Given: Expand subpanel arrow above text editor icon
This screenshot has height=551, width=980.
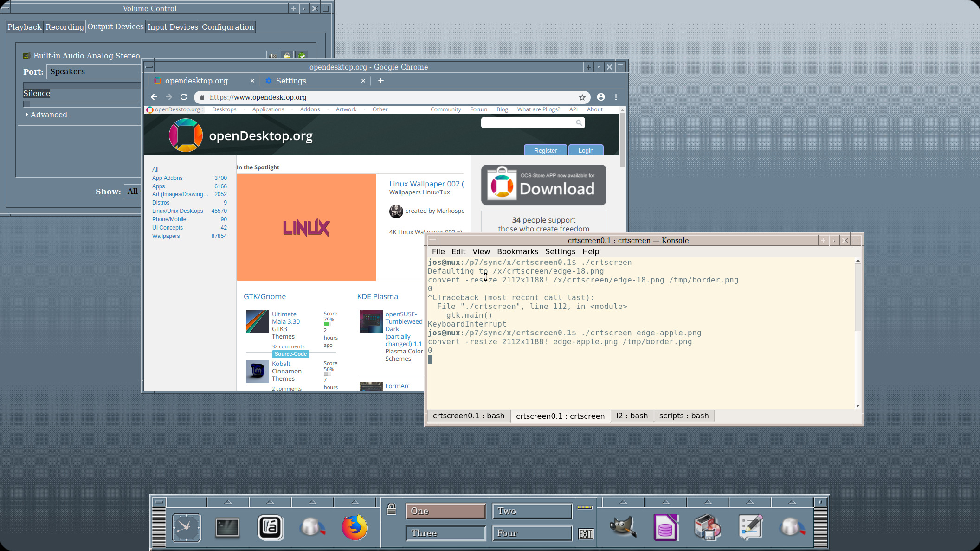Looking at the screenshot, I should (x=750, y=502).
